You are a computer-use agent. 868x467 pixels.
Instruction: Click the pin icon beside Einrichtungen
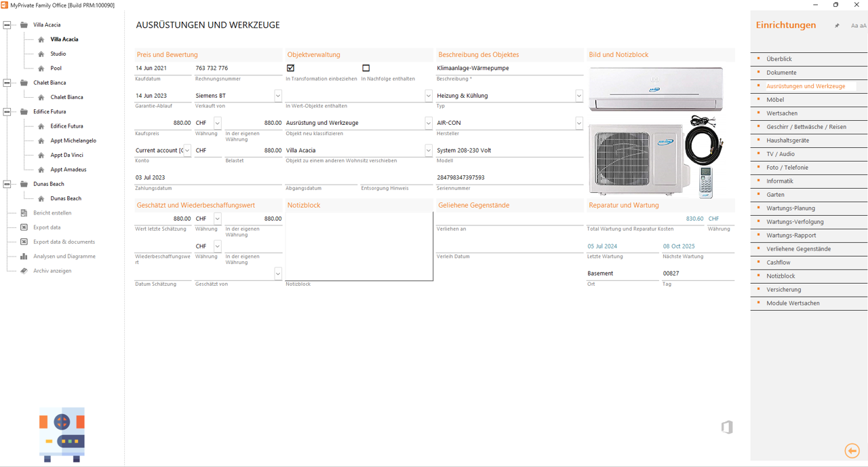click(x=837, y=26)
